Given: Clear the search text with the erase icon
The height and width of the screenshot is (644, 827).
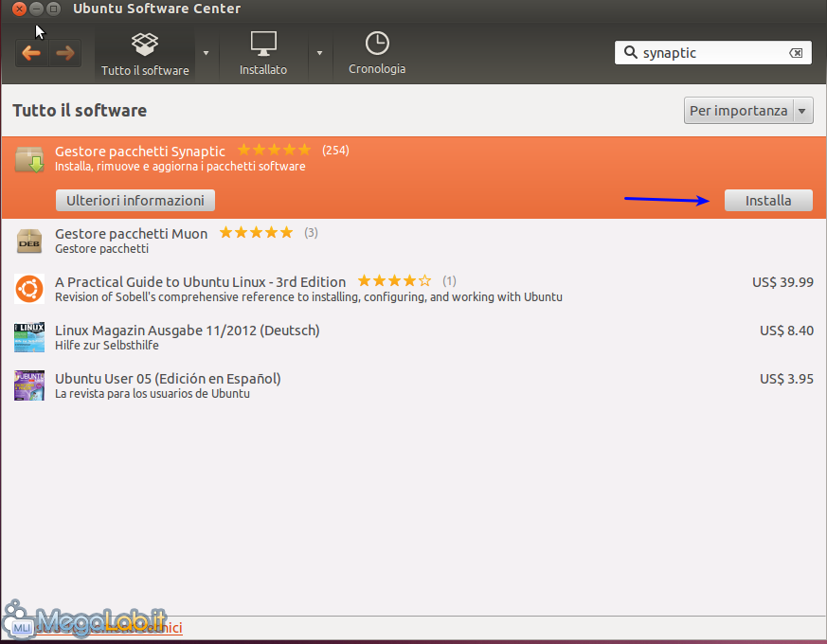Looking at the screenshot, I should (x=796, y=53).
